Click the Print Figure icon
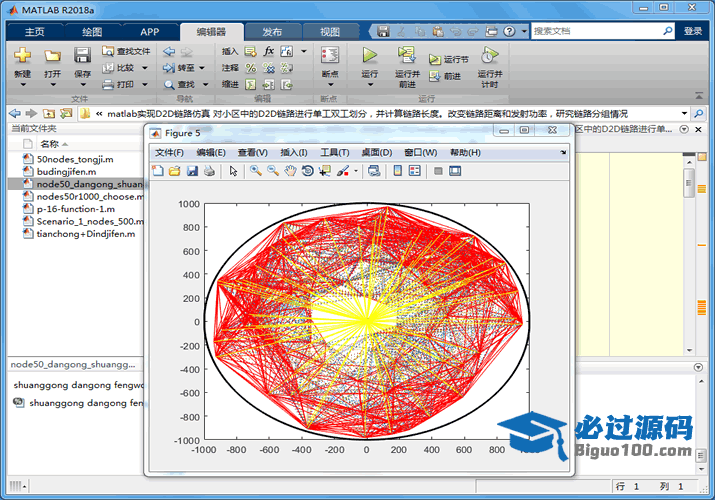 point(209,171)
